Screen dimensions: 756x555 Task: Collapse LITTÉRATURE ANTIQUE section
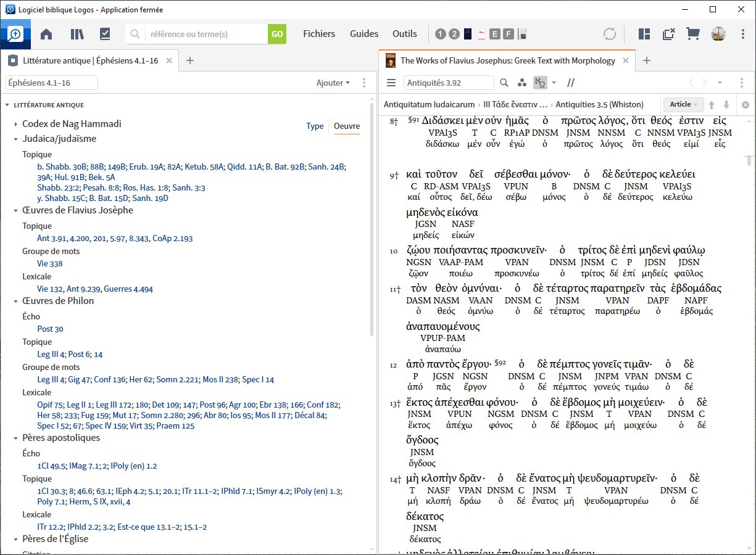(7, 105)
